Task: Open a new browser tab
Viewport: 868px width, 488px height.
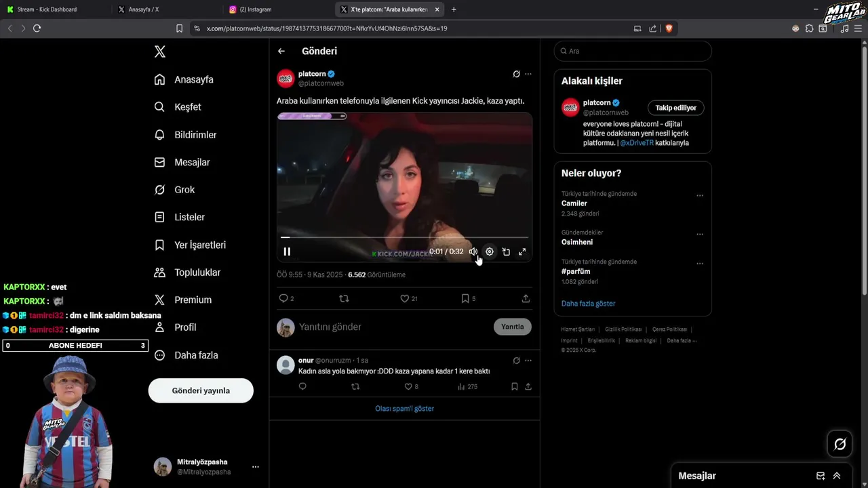Action: pyautogui.click(x=454, y=9)
